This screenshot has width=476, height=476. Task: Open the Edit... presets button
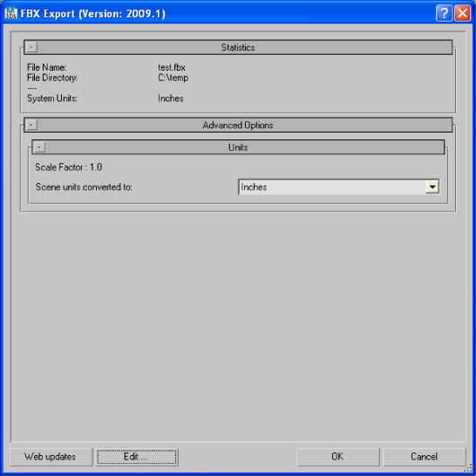pos(137,457)
